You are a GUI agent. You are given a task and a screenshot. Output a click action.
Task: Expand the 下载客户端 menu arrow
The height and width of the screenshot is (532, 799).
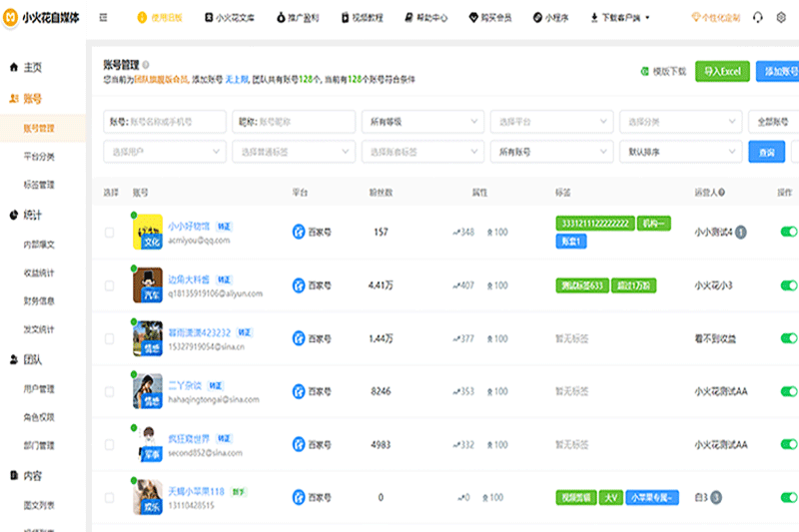coord(647,18)
